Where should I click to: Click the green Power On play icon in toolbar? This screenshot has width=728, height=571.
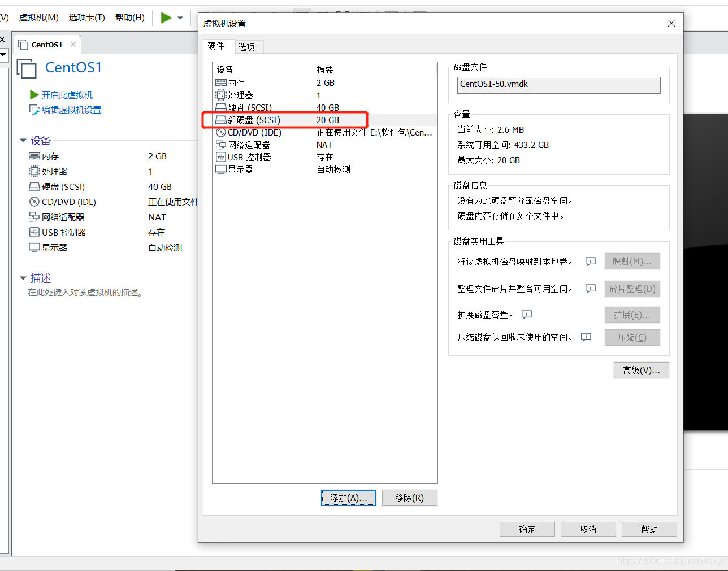pos(166,18)
